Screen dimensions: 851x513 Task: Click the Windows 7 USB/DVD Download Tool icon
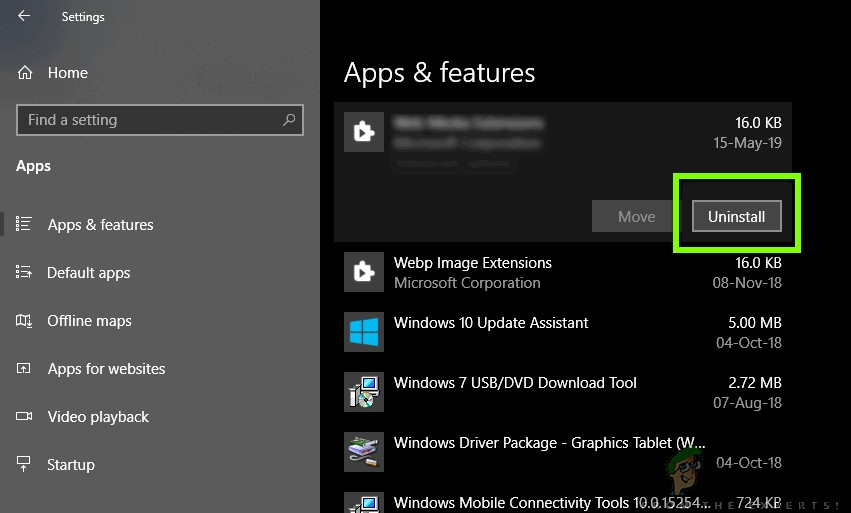pos(364,392)
